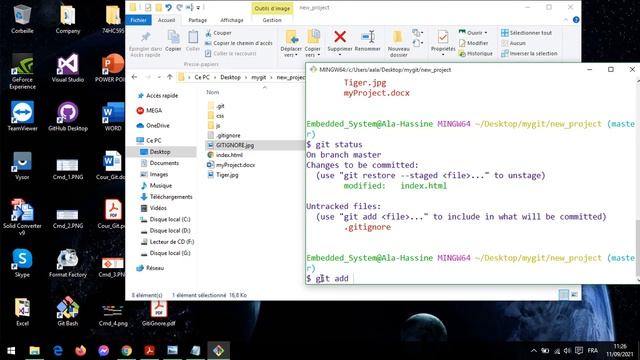Click the Coller paste icon
Image resolution: width=640 pixels, height=360 pixels.
click(193, 41)
